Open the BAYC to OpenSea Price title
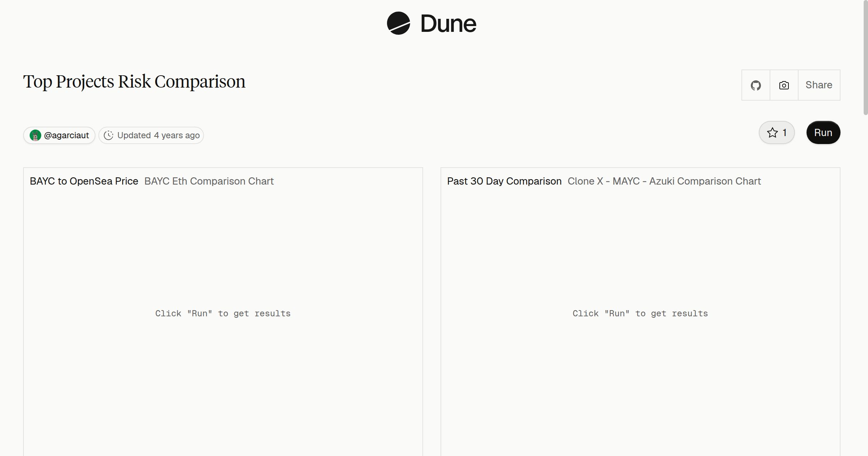The height and width of the screenshot is (456, 868). [84, 181]
